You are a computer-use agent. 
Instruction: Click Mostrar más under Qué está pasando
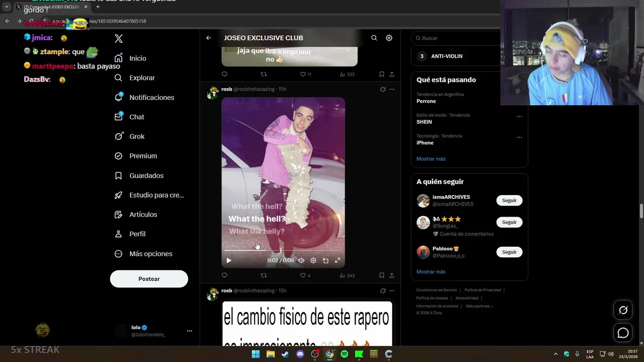(431, 159)
